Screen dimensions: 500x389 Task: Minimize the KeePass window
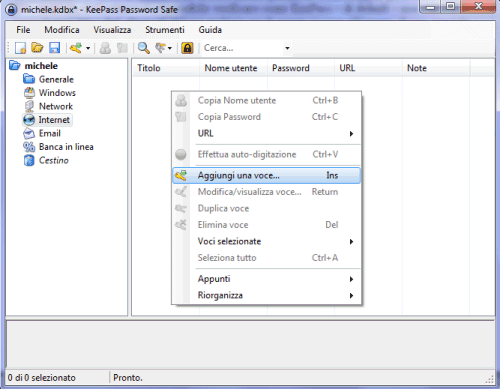tap(431, 7)
